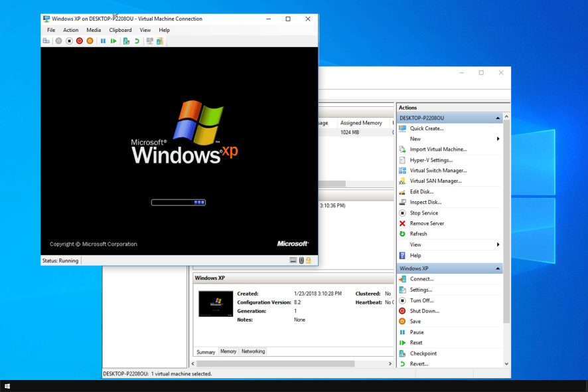588x392 pixels.
Task: Click the greyed Start icon in VM toolbar
Action: click(59, 41)
